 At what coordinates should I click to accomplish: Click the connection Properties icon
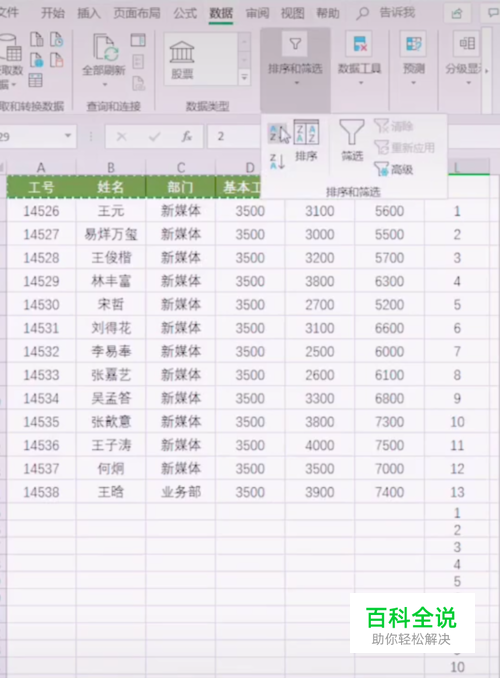coord(138,61)
